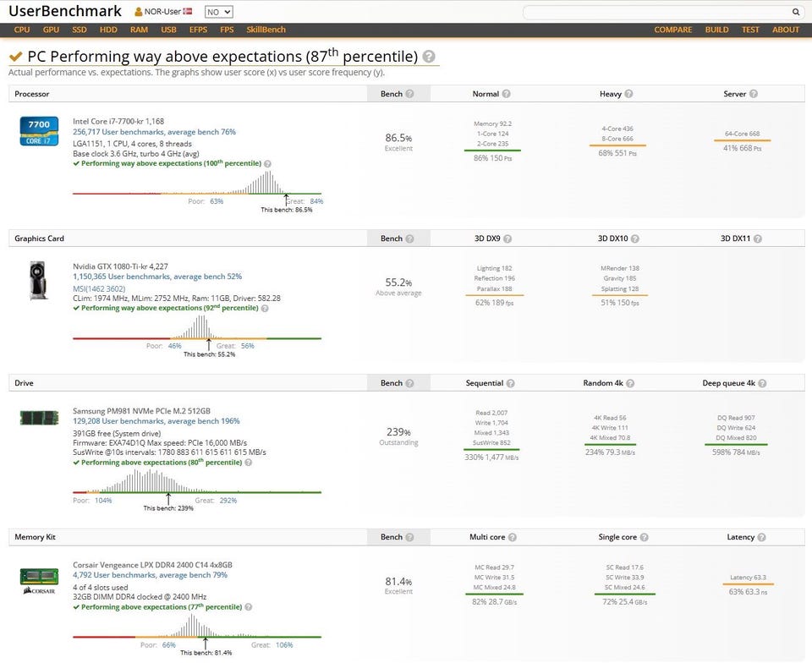Go to the COMPARE page
Image resolution: width=812 pixels, height=663 pixels.
[x=672, y=30]
